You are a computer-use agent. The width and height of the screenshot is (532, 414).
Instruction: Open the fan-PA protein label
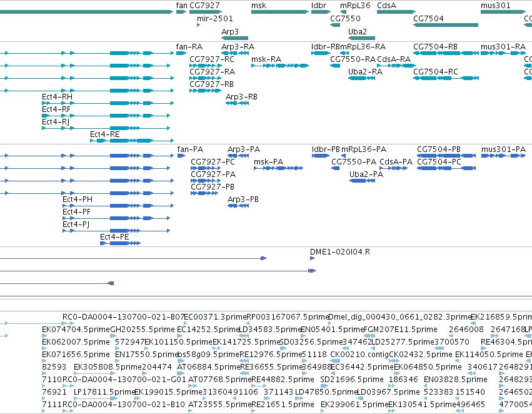coord(190,149)
